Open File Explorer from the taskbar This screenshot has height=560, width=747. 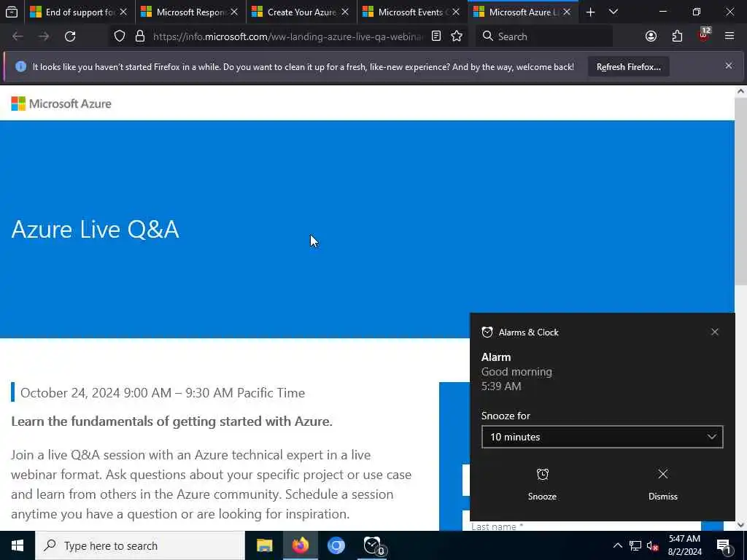[x=264, y=545]
